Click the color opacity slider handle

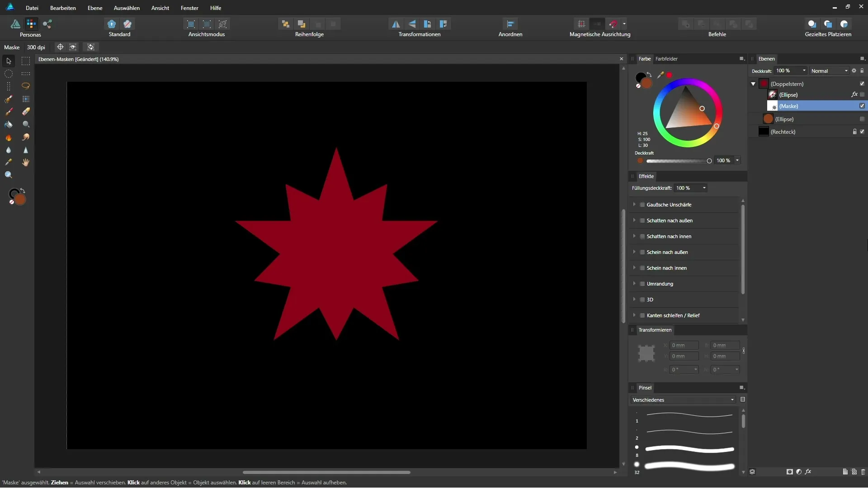709,161
